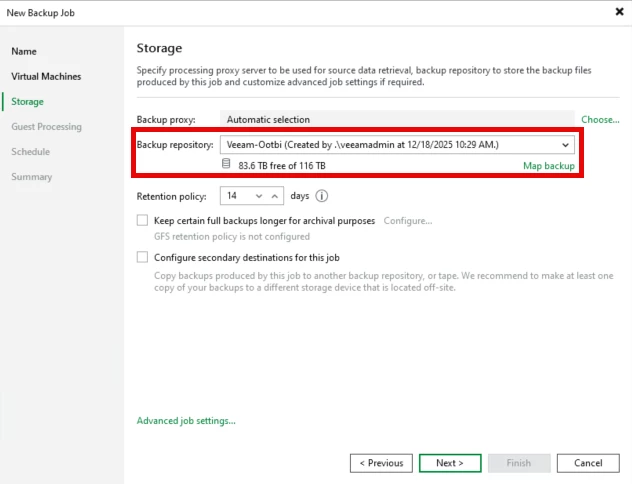Go to the Name step
This screenshot has height=484, width=632.
(24, 51)
